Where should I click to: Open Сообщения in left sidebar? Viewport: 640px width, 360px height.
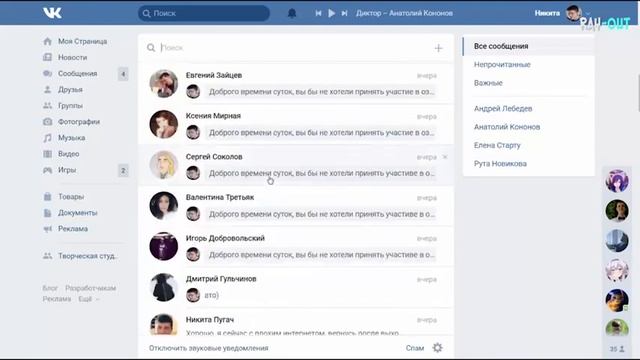[78, 73]
